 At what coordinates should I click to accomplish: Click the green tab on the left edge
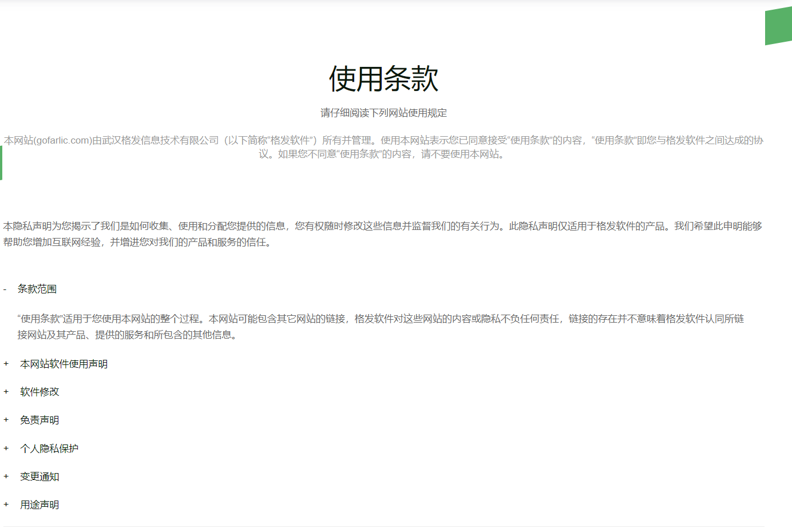click(x=2, y=162)
